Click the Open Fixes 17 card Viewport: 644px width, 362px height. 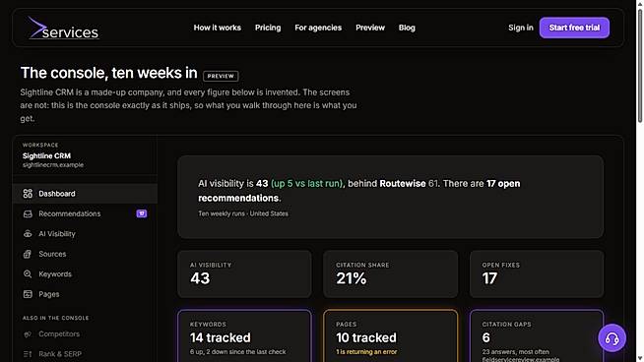[x=537, y=274]
